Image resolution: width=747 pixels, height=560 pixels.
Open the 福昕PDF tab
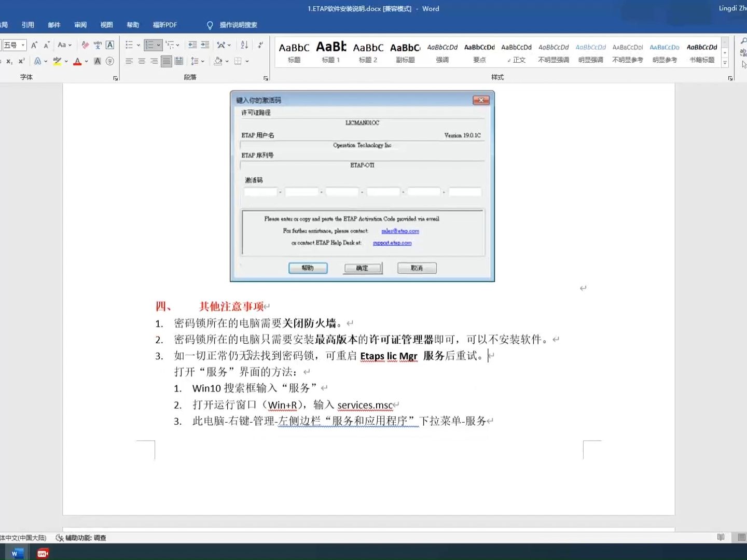click(165, 25)
